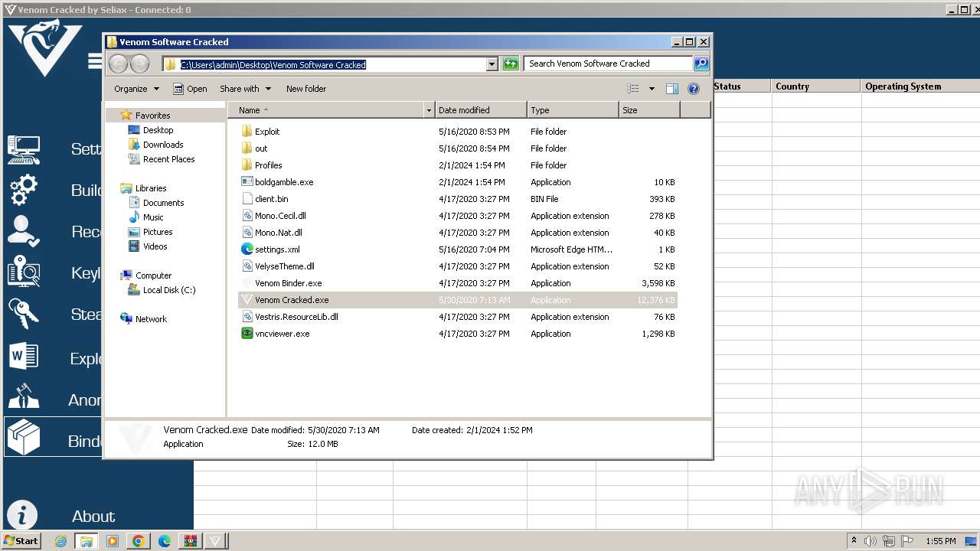Viewport: 980px width, 551px height.
Task: Sort files by Date modified column
Action: [x=481, y=110]
